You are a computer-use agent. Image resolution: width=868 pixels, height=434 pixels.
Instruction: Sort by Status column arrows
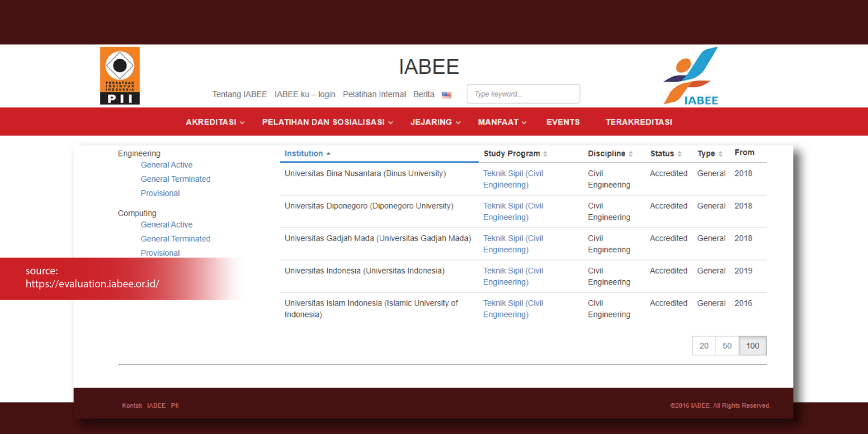(679, 154)
